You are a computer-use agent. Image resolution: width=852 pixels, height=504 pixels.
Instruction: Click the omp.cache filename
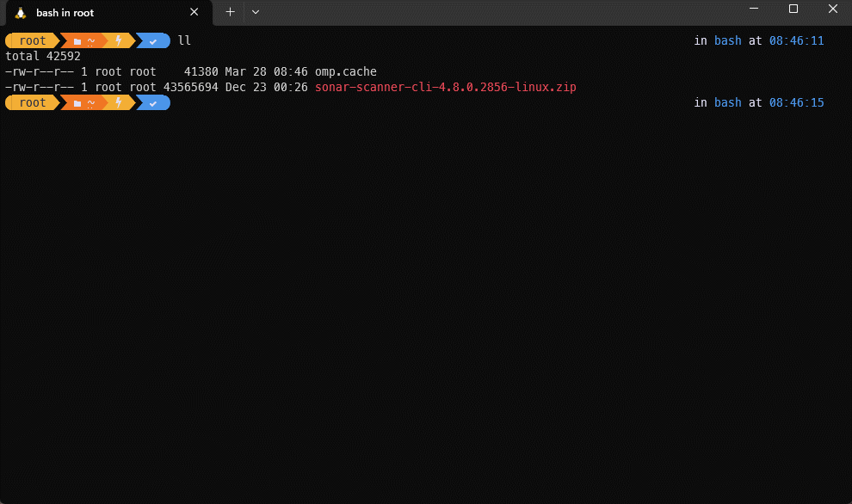point(346,71)
